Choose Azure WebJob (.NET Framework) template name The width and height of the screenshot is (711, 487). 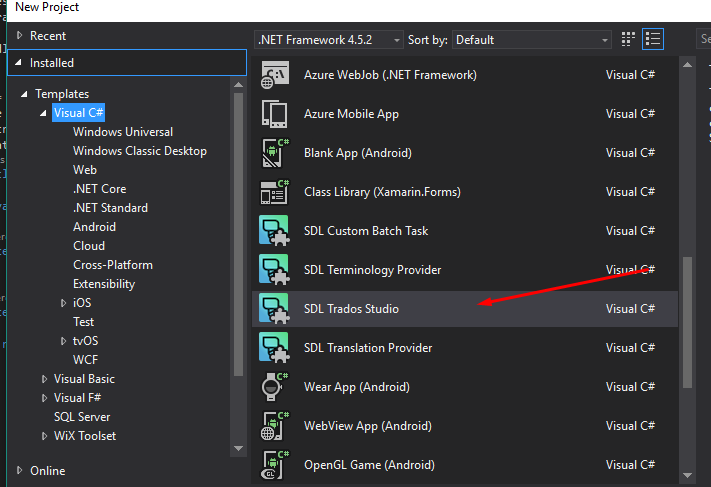click(390, 75)
